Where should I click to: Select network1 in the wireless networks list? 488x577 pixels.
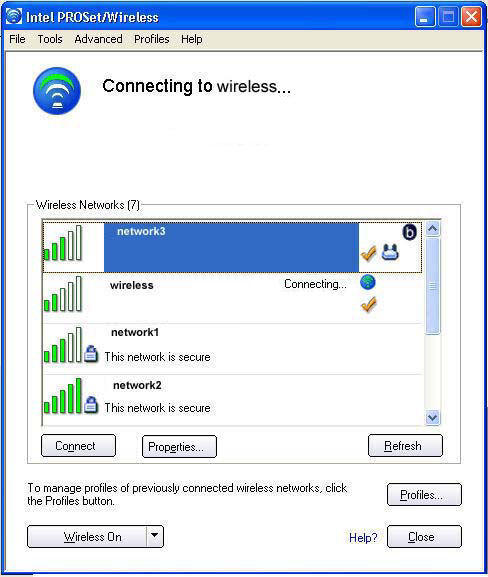click(x=233, y=349)
